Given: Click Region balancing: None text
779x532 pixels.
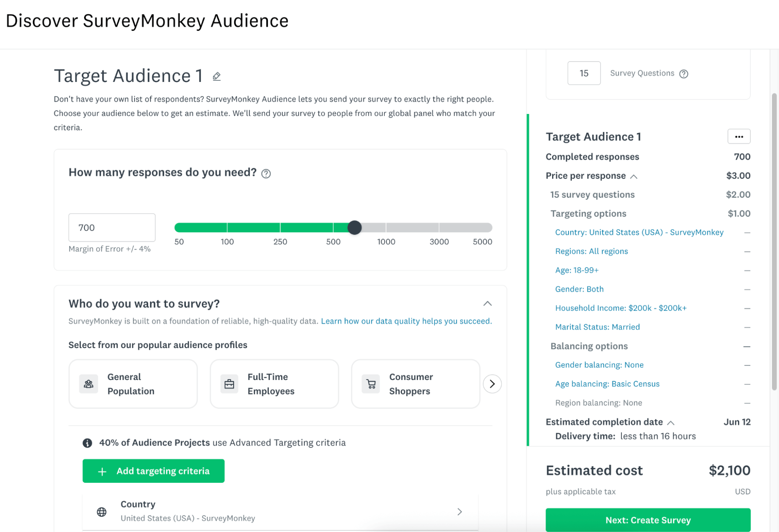Looking at the screenshot, I should 599,403.
